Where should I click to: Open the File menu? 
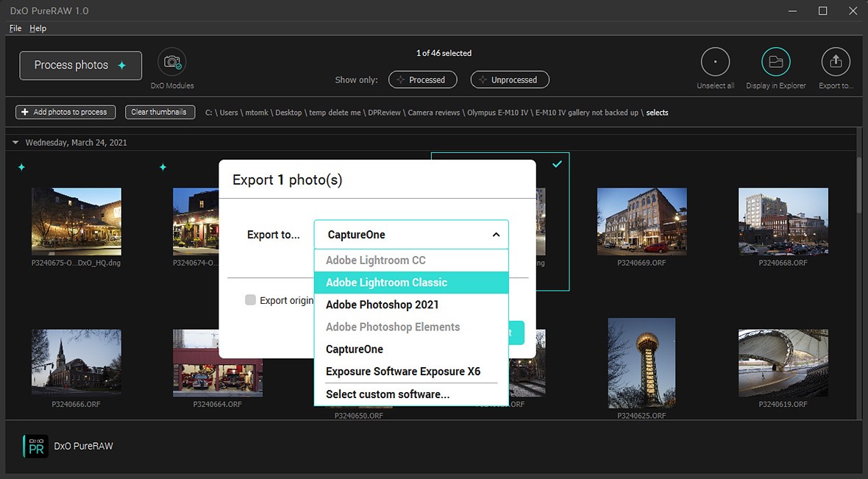tap(15, 28)
